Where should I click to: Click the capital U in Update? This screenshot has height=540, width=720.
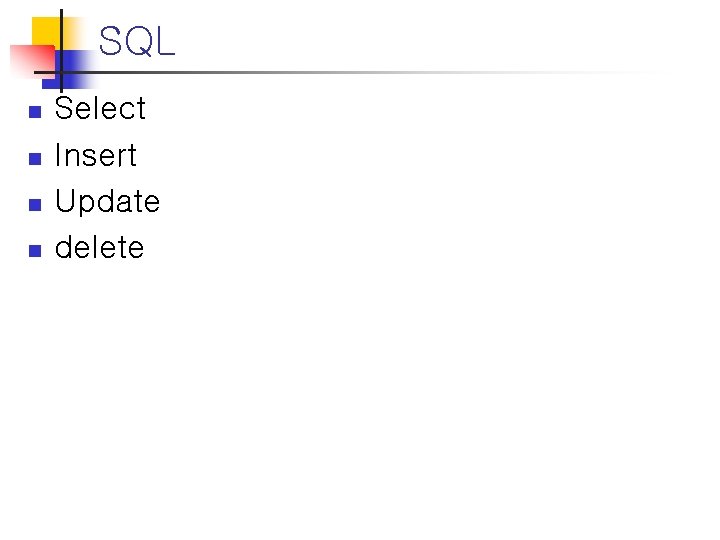tap(65, 202)
